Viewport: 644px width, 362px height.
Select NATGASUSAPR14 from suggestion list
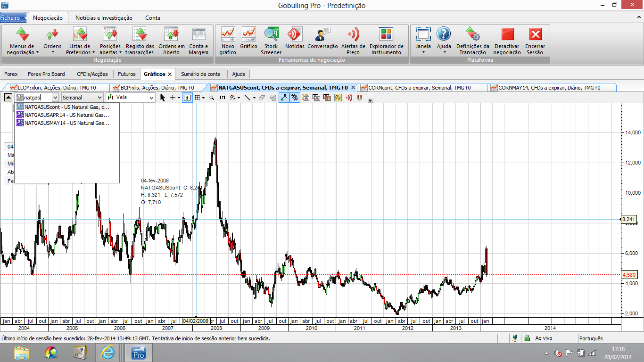click(66, 115)
